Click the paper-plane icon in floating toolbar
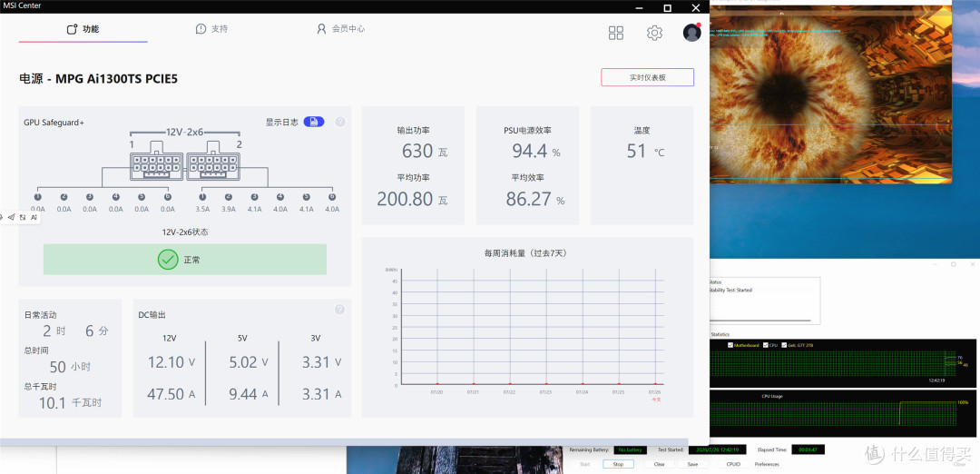This screenshot has height=474, width=980. (11, 217)
